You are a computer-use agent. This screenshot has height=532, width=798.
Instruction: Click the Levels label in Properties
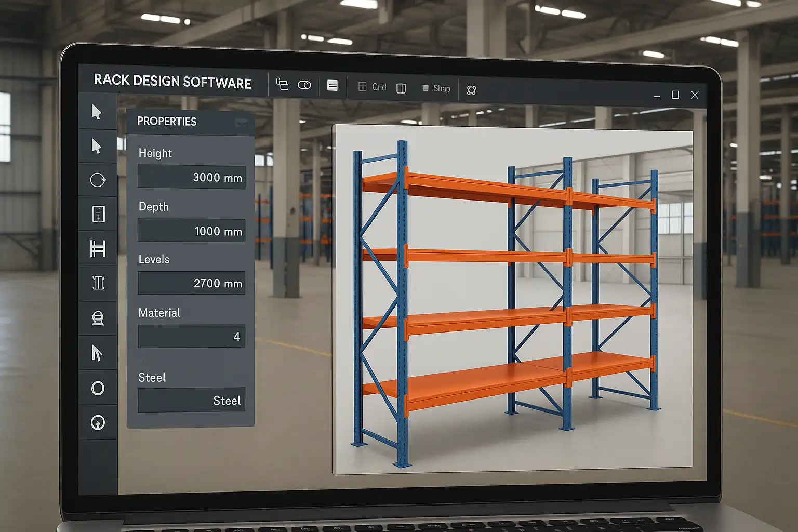click(154, 259)
